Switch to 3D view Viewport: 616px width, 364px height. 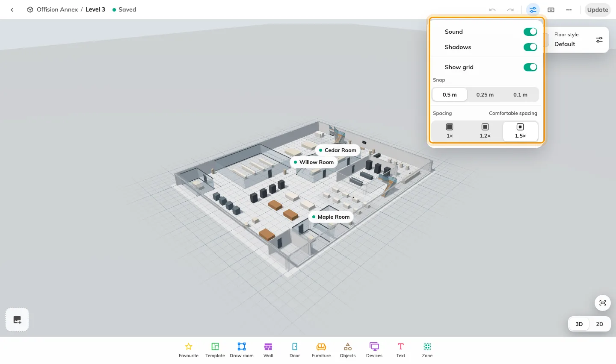tap(579, 324)
